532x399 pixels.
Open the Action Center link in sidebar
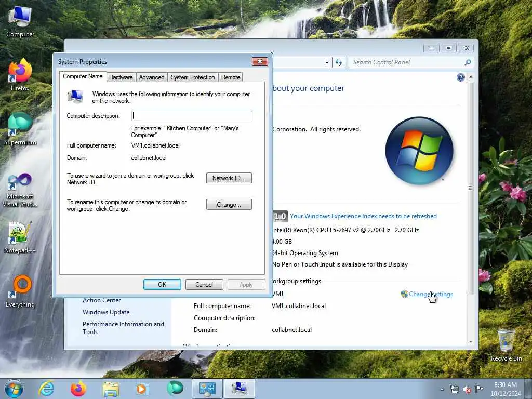tap(102, 300)
